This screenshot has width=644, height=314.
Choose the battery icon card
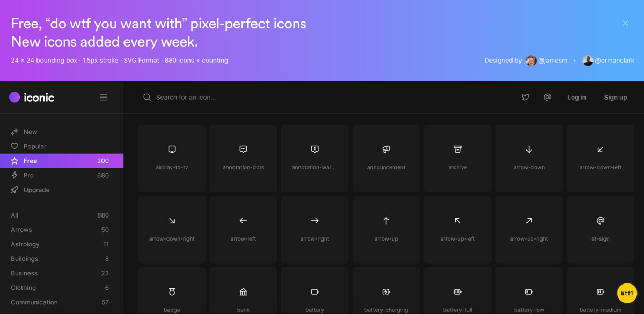(x=314, y=291)
